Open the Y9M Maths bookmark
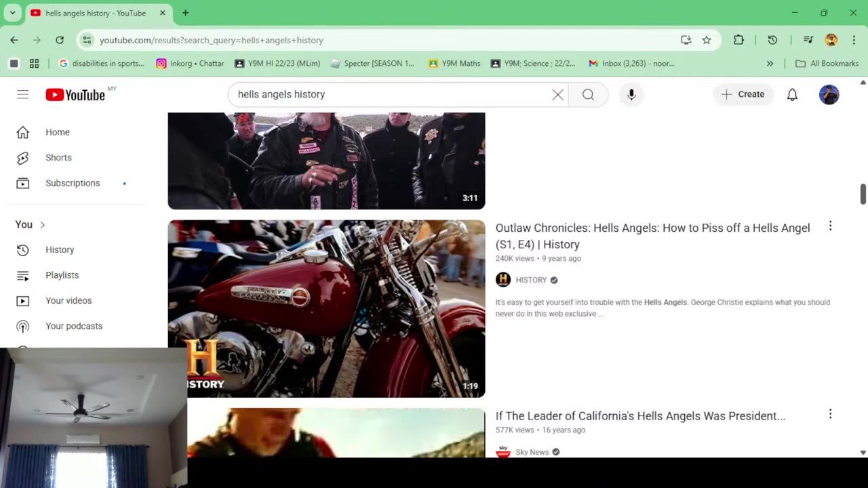868x488 pixels. tap(454, 64)
